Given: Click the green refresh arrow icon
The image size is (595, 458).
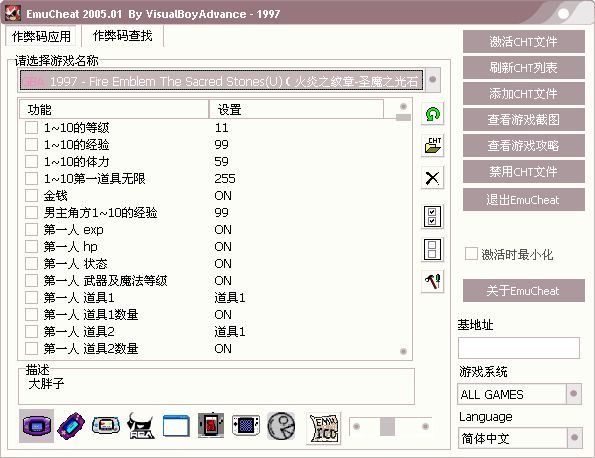Looking at the screenshot, I should click(432, 114).
